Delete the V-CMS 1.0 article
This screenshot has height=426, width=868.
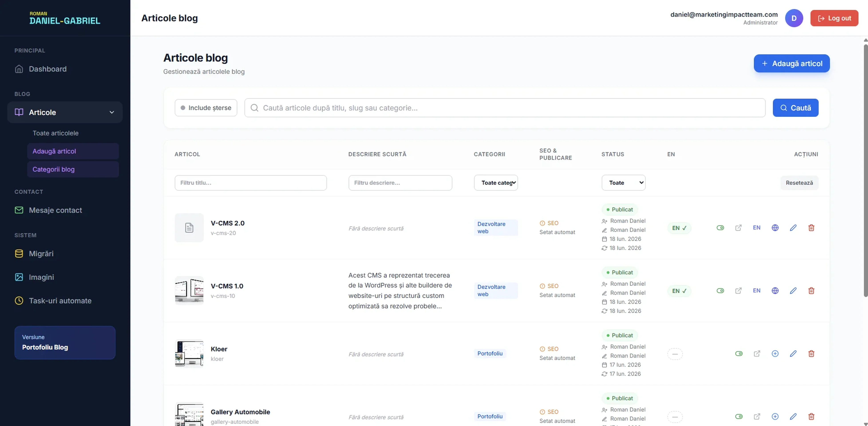811,291
